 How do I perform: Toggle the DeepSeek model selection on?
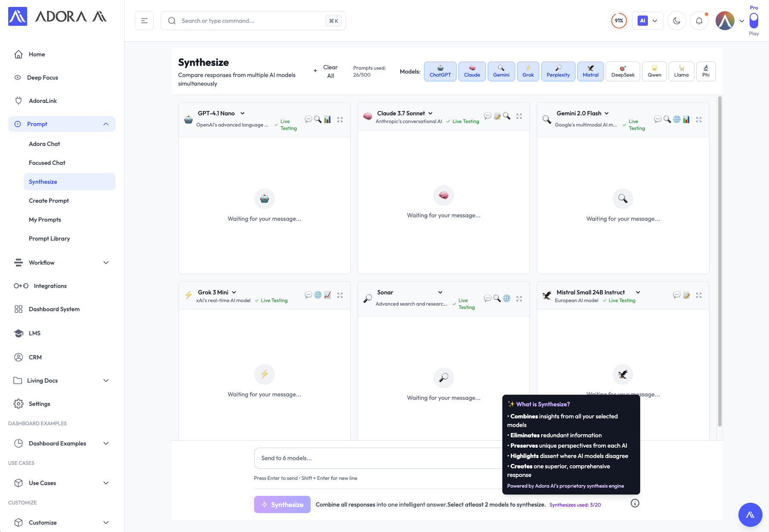click(623, 71)
